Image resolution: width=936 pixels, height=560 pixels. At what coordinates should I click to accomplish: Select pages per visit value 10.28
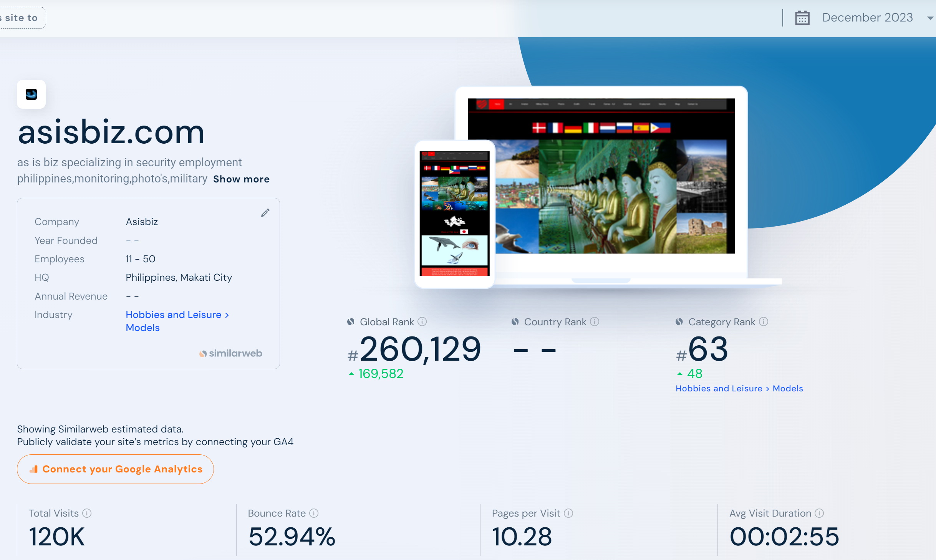pos(522,536)
